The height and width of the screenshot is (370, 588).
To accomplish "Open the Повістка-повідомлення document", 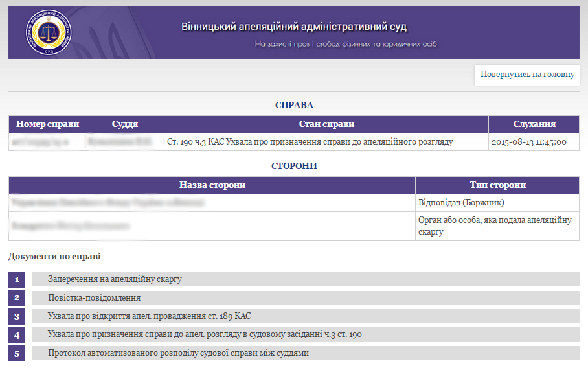I will pos(94,298).
